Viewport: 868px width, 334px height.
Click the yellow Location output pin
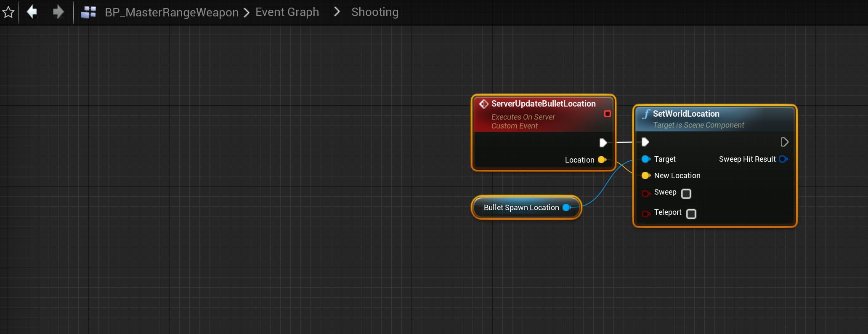pos(602,160)
